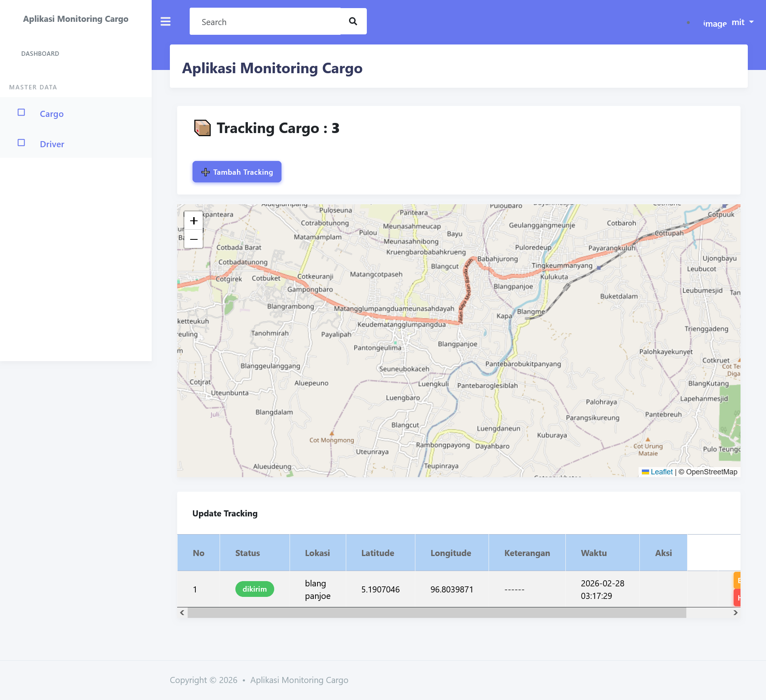
Task: Click the square icon beside Cargo
Action: coord(21,112)
